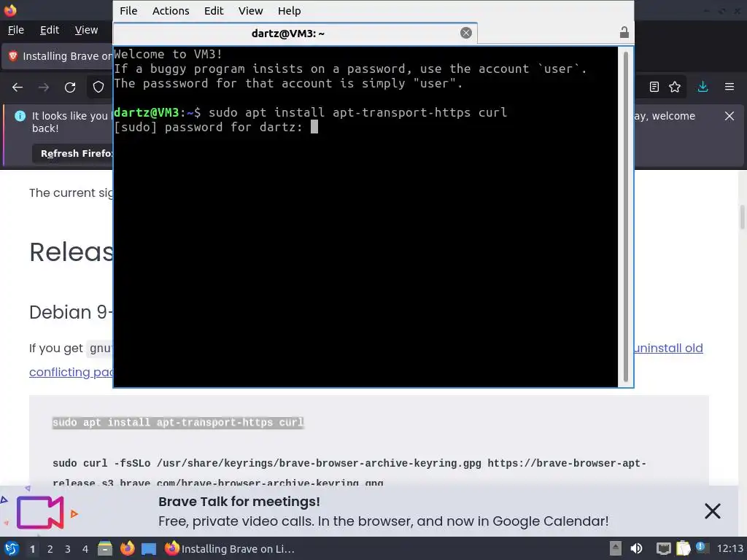Screen dimensions: 747x560
Task: Open the terminal File menu
Action: tap(128, 10)
